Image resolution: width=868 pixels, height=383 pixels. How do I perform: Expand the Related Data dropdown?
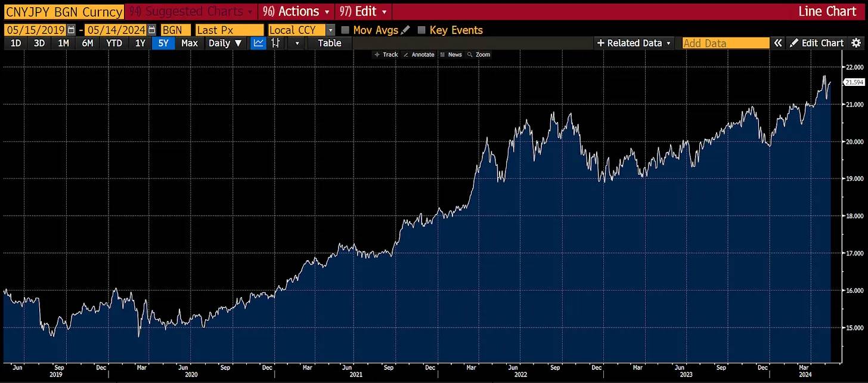point(634,43)
